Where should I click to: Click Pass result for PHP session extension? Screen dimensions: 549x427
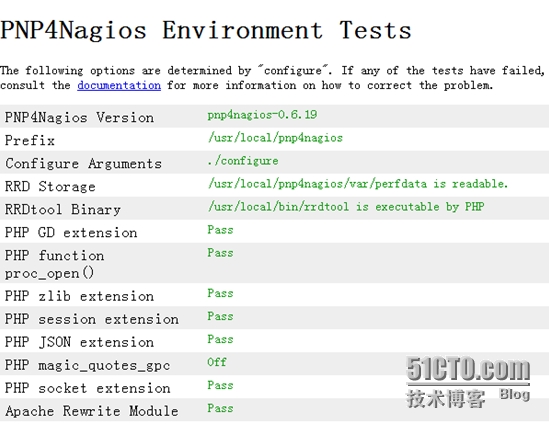point(220,316)
